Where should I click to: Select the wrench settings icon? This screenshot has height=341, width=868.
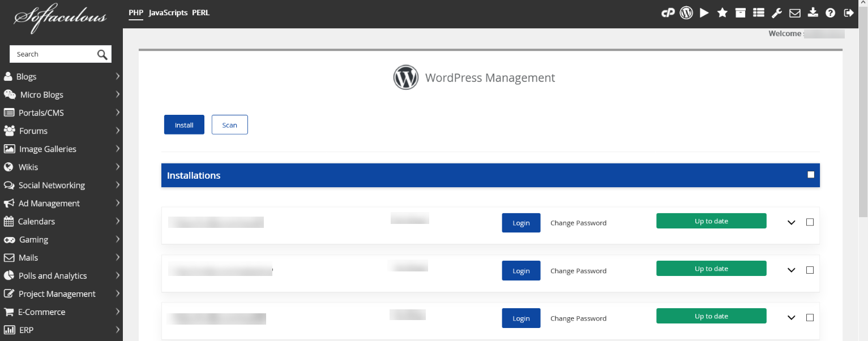776,12
